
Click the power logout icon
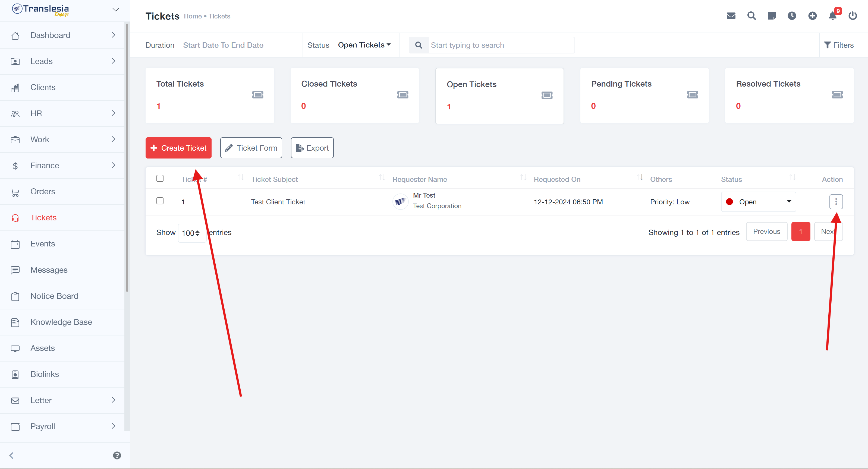tap(853, 16)
